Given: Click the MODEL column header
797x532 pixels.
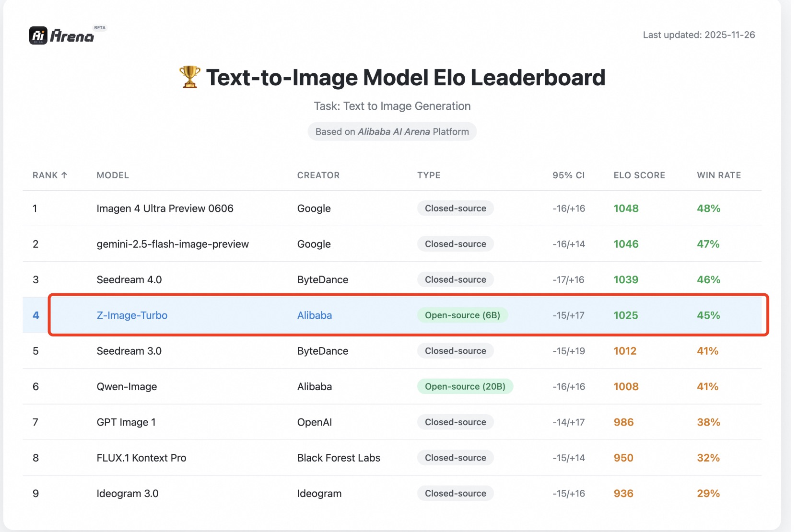Looking at the screenshot, I should (113, 175).
